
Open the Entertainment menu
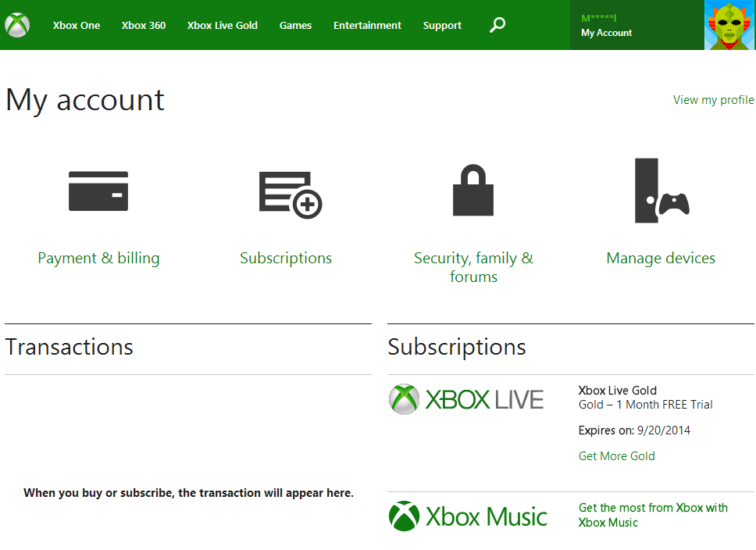point(367,25)
